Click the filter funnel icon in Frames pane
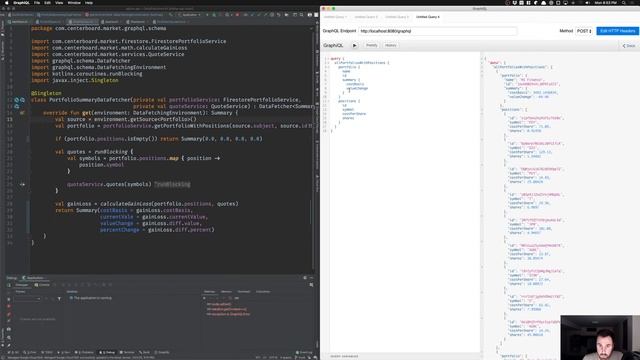 59,299
